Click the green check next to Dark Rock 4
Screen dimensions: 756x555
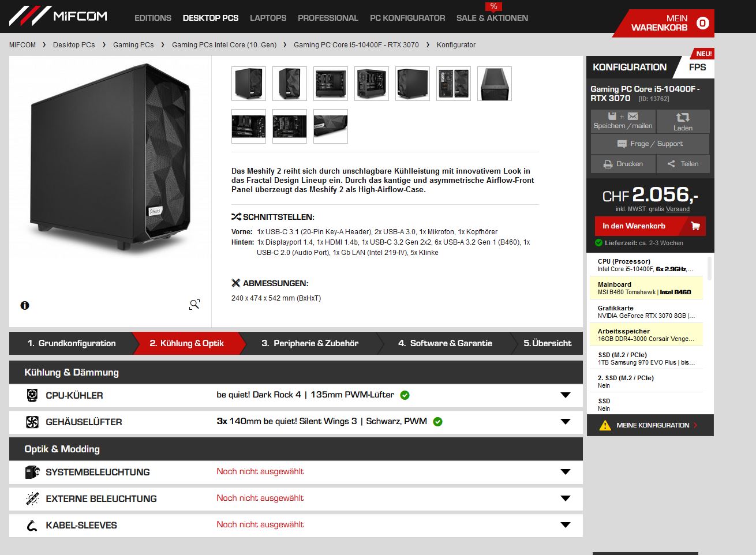pyautogui.click(x=405, y=395)
